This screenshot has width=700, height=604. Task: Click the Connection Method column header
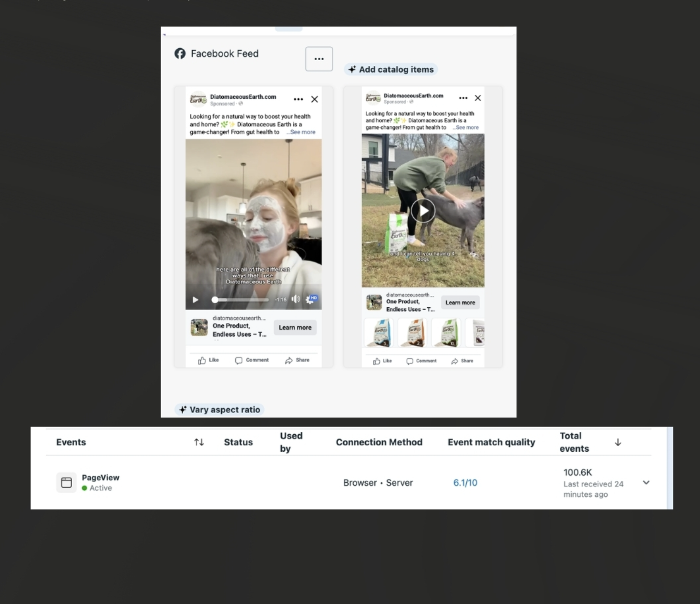(379, 442)
